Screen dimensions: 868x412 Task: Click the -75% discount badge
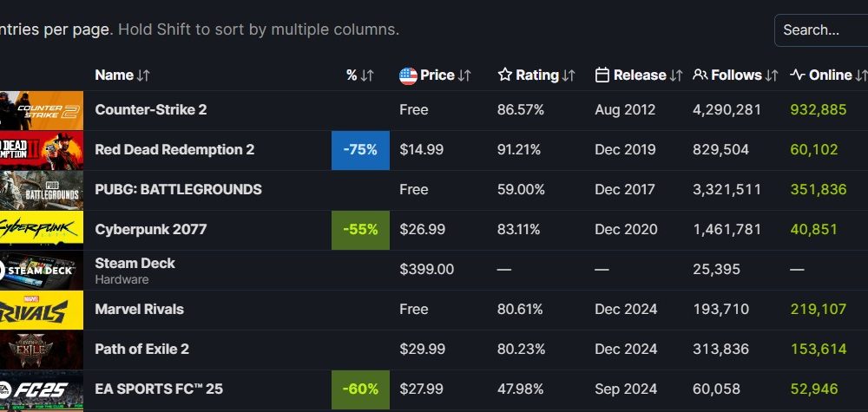pyautogui.click(x=360, y=150)
